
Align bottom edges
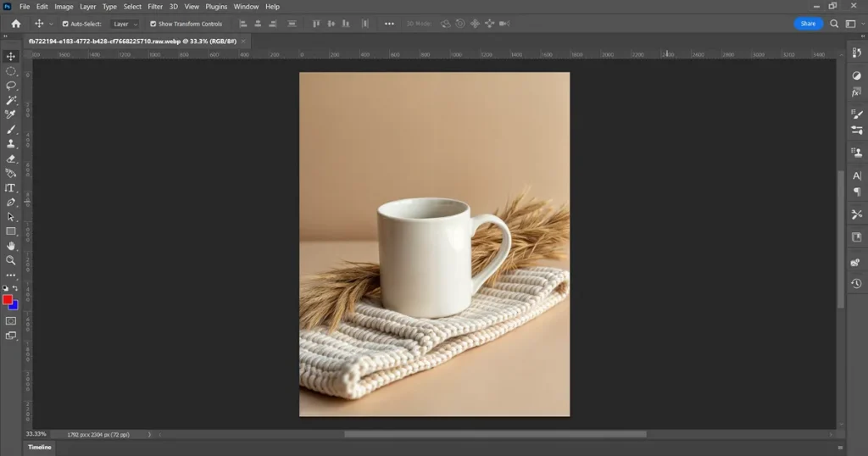coord(346,24)
